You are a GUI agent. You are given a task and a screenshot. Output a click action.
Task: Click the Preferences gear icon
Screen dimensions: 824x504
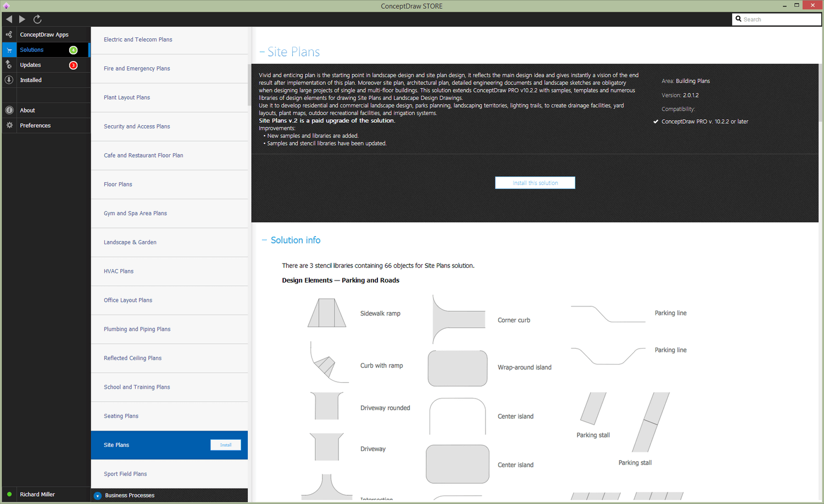pyautogui.click(x=9, y=126)
